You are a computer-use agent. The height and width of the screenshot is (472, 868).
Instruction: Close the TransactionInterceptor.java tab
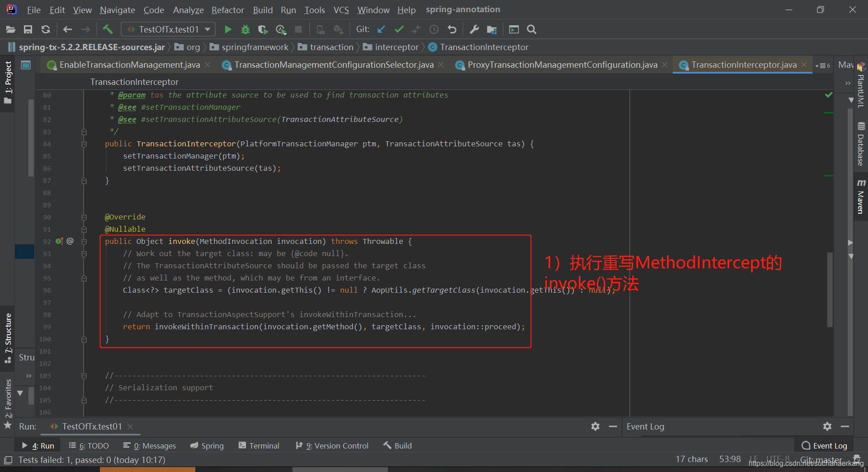805,65
